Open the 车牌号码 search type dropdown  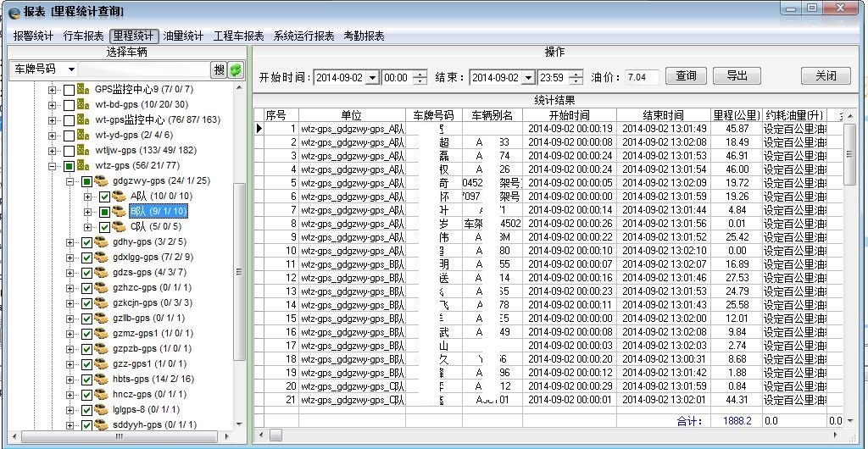click(x=71, y=69)
